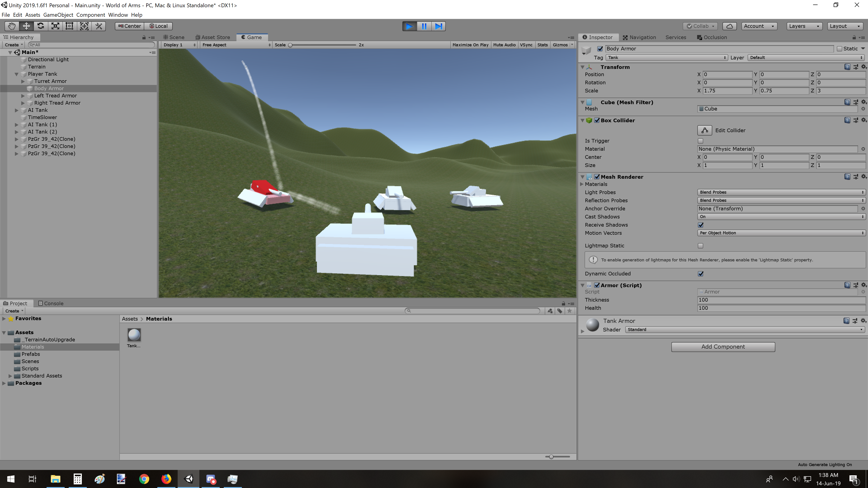
Task: Lock the Inspector panel
Action: point(854,37)
